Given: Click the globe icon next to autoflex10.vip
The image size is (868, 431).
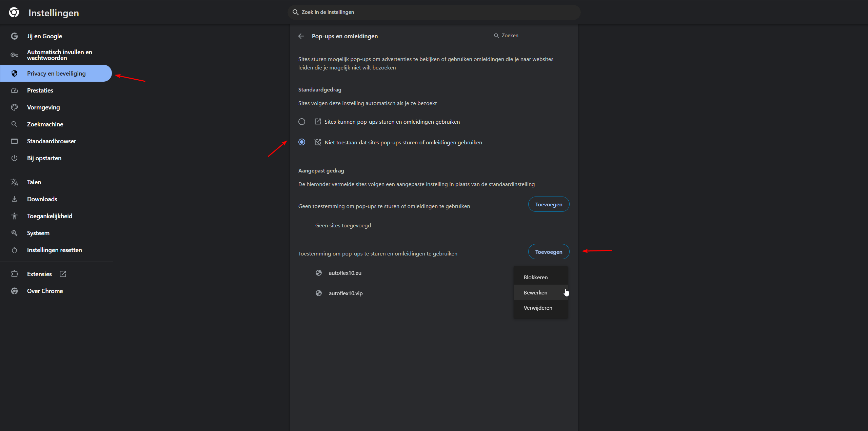Looking at the screenshot, I should coord(319,293).
